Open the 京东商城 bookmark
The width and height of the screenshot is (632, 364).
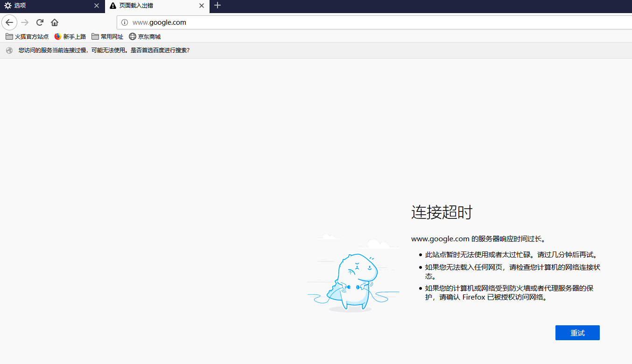pos(145,36)
